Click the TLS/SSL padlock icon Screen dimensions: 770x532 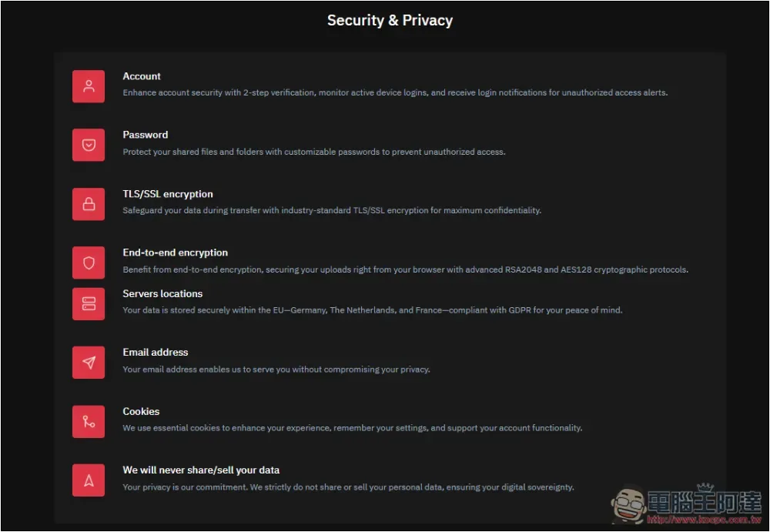pyautogui.click(x=89, y=204)
